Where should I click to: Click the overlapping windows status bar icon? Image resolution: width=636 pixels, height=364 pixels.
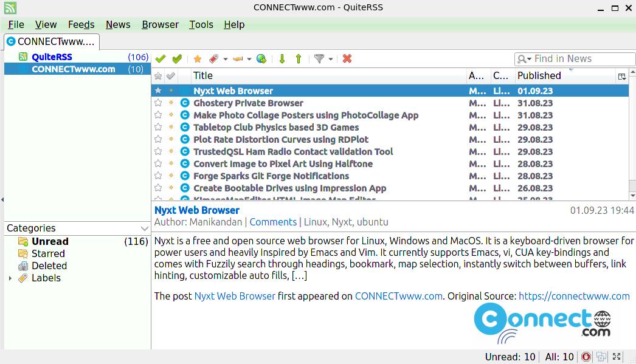(601, 357)
